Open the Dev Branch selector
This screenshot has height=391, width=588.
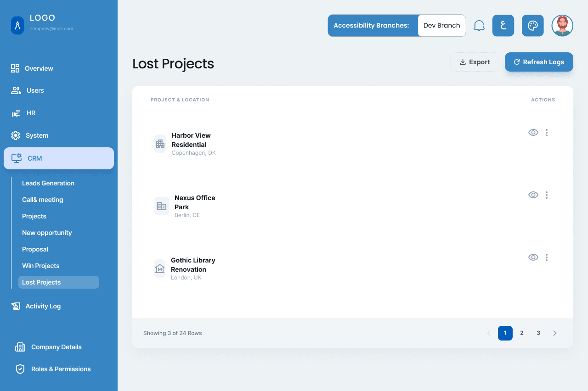(x=442, y=26)
